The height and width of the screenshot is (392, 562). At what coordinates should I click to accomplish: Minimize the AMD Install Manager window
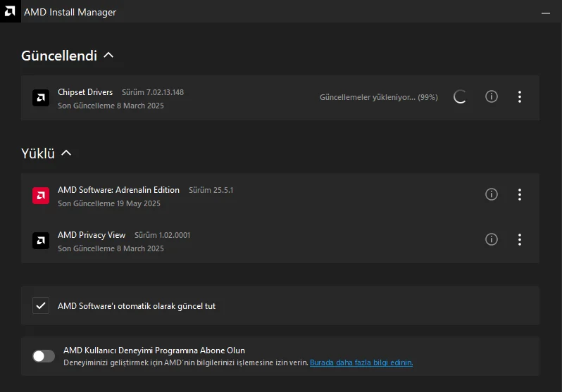[x=546, y=12]
